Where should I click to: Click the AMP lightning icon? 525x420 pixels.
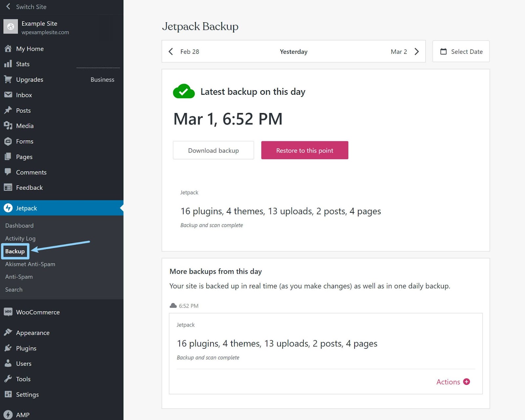click(8, 415)
